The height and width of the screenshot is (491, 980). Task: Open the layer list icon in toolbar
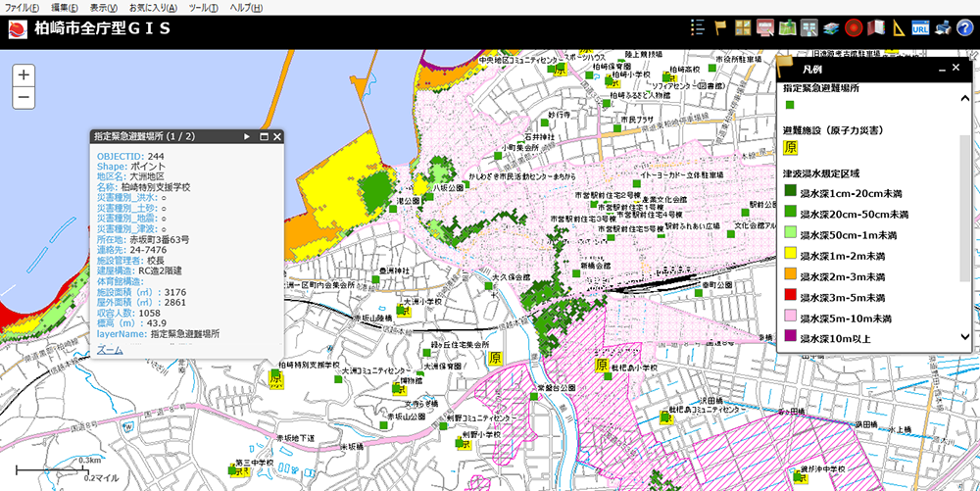[x=698, y=27]
